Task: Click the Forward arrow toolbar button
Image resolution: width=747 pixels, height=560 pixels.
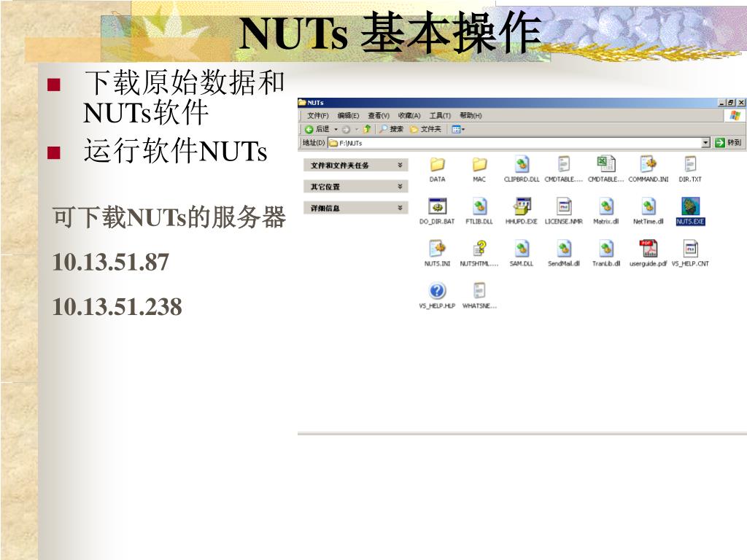Action: click(347, 129)
